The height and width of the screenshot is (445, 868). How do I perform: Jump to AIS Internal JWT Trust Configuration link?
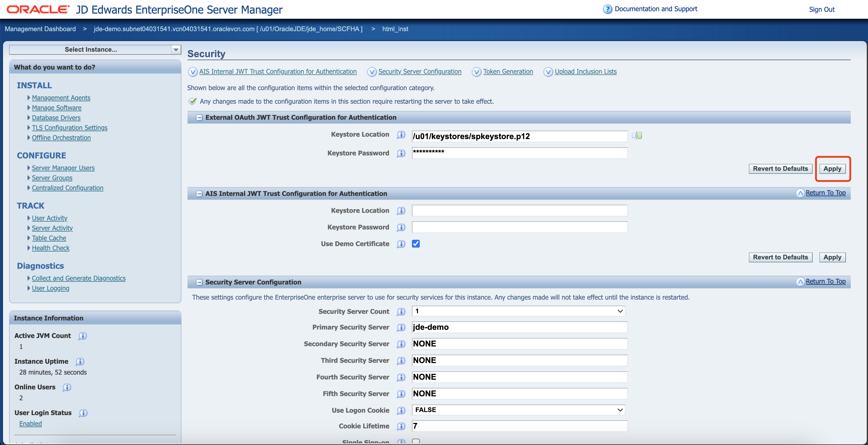click(x=278, y=71)
